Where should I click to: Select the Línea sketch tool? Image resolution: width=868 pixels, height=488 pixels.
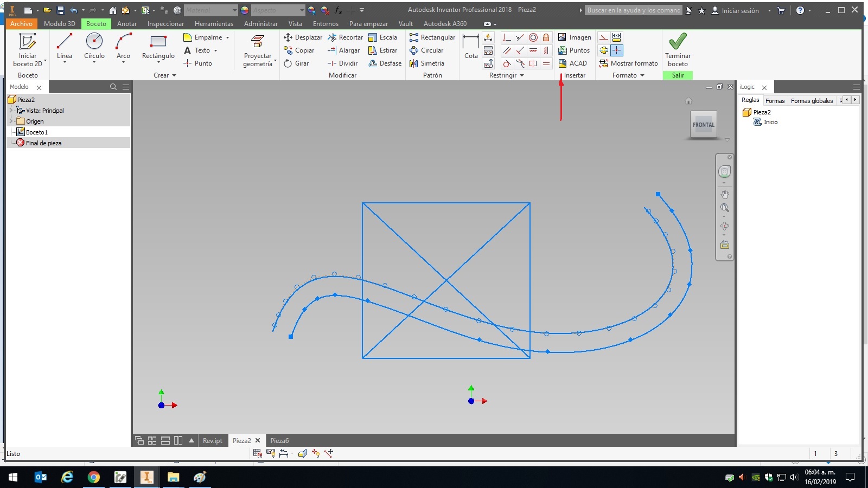64,50
